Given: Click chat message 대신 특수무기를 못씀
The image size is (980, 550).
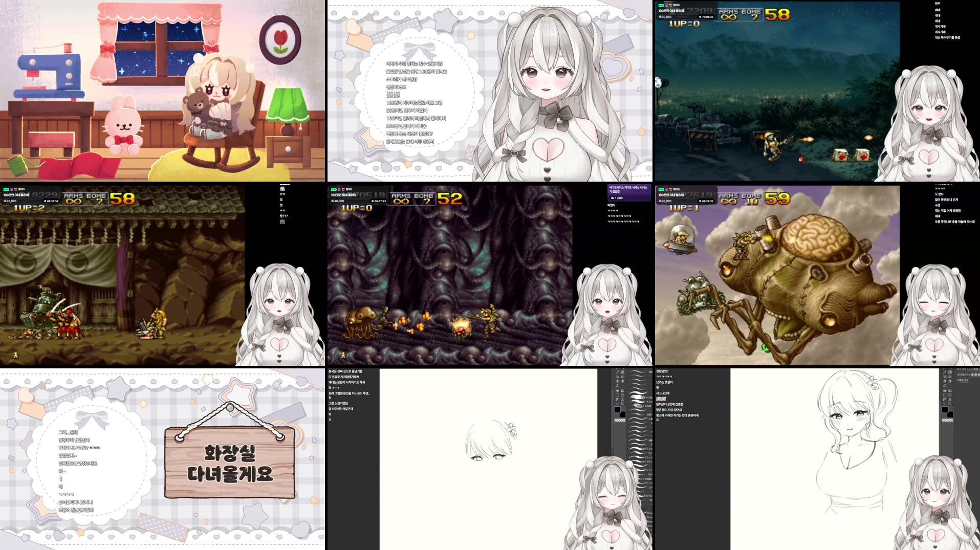Looking at the screenshot, I should coord(947,37).
